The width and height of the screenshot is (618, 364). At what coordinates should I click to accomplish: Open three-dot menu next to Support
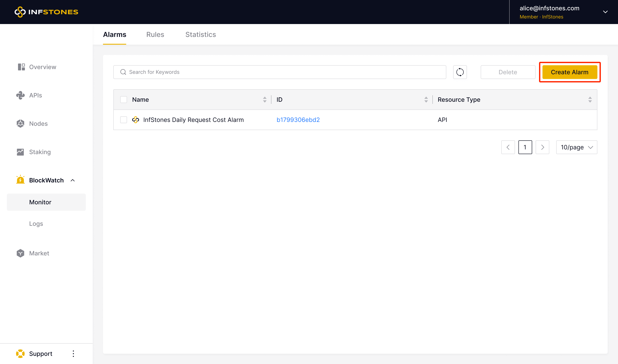(73, 353)
